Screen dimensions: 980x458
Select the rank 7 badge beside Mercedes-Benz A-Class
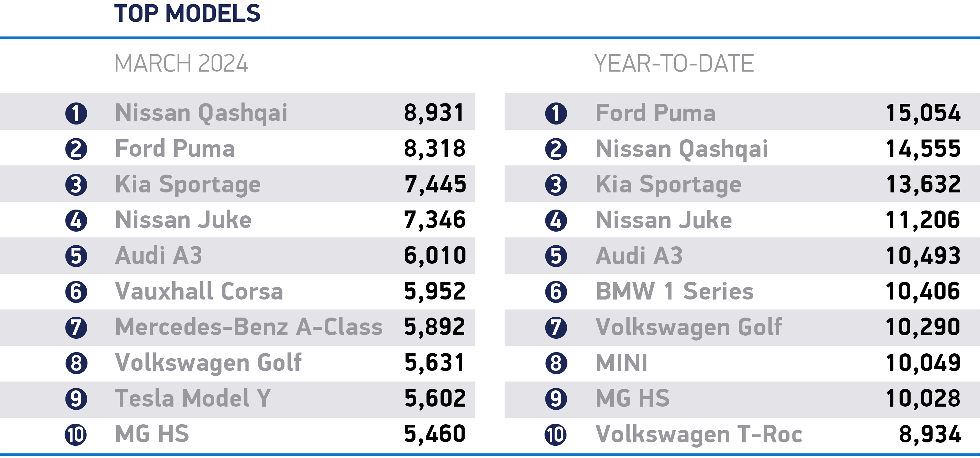76,328
